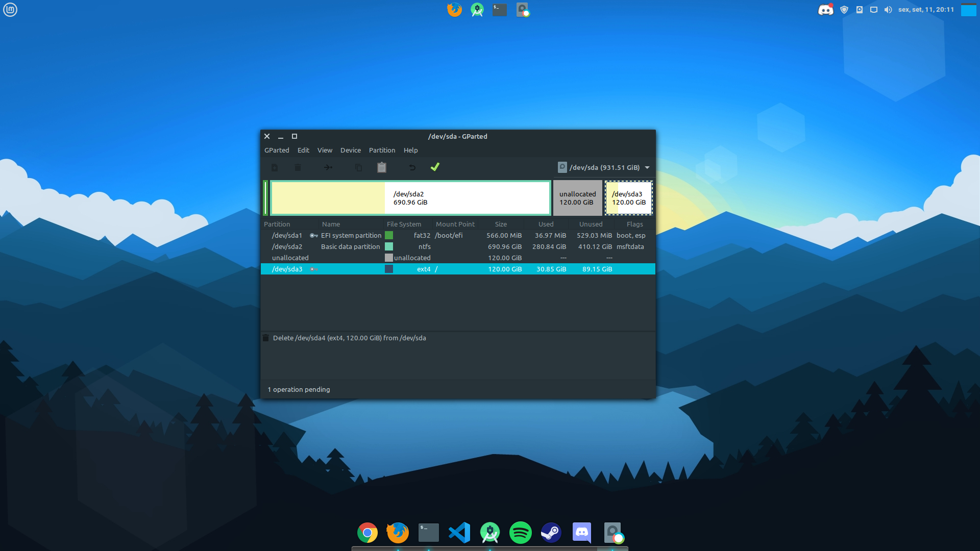Select /dev/sda3 block in disk map

(629, 198)
